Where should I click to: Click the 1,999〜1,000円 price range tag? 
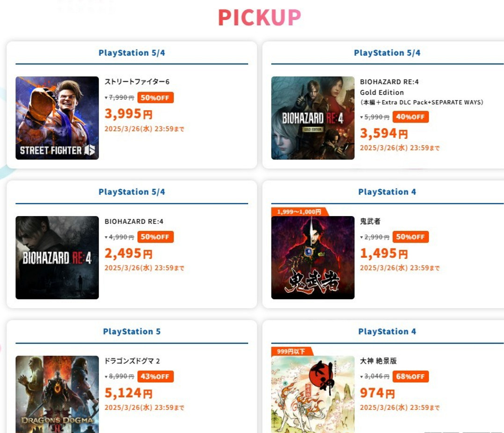(299, 212)
